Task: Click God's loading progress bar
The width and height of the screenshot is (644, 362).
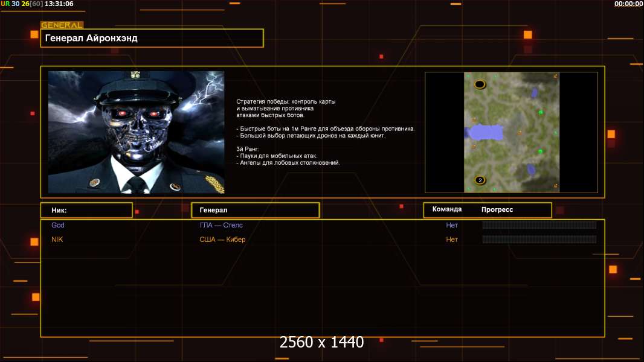Action: (x=539, y=225)
